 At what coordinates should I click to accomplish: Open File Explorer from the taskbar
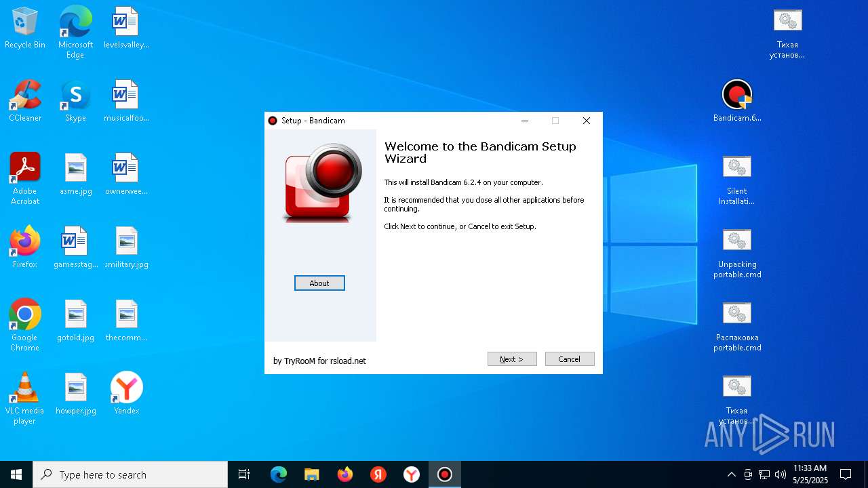[312, 474]
